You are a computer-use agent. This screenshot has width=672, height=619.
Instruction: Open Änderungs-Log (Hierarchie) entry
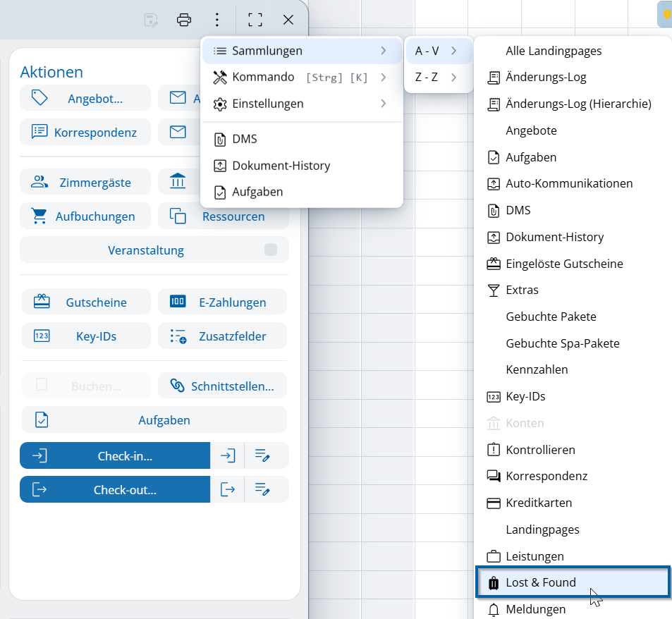point(578,104)
